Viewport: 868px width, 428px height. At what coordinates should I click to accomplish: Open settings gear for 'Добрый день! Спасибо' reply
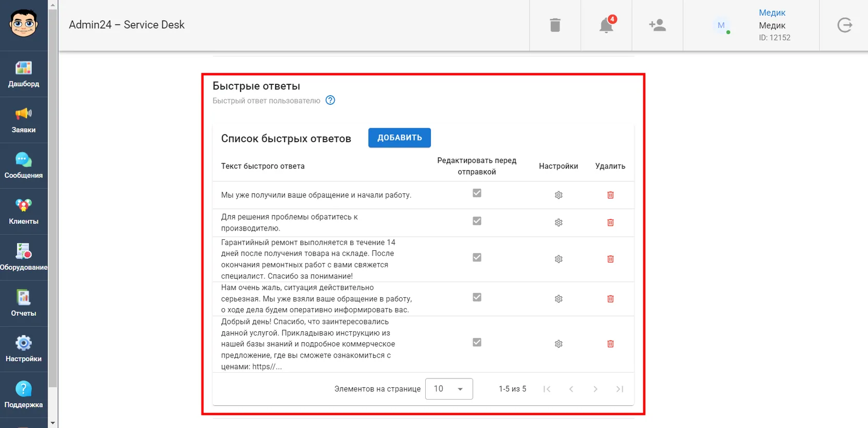[559, 344]
